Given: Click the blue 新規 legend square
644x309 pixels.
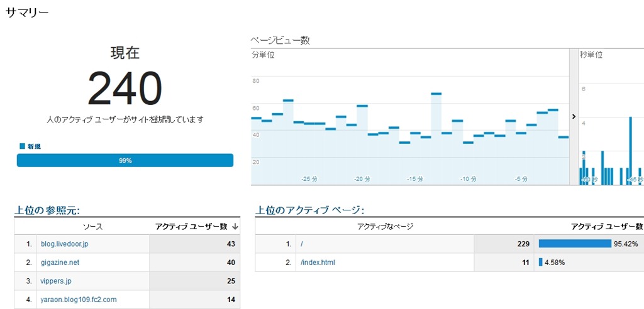Looking at the screenshot, I should 23,146.
